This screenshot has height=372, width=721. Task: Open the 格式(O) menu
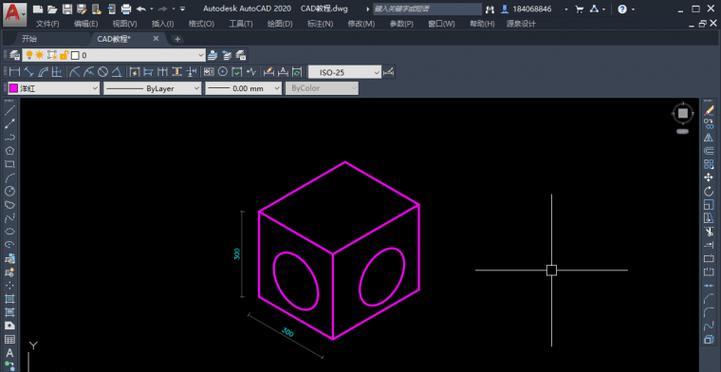tap(201, 24)
